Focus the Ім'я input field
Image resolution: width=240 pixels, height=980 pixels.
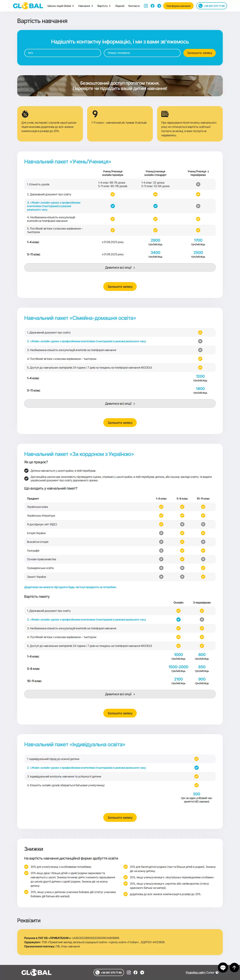coord(63,53)
